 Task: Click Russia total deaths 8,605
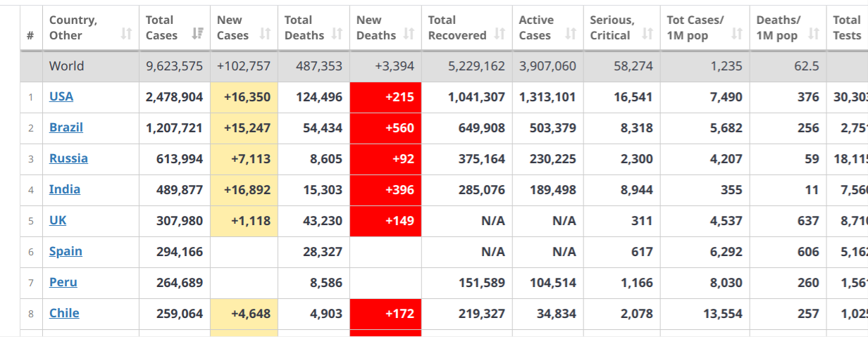tap(326, 159)
